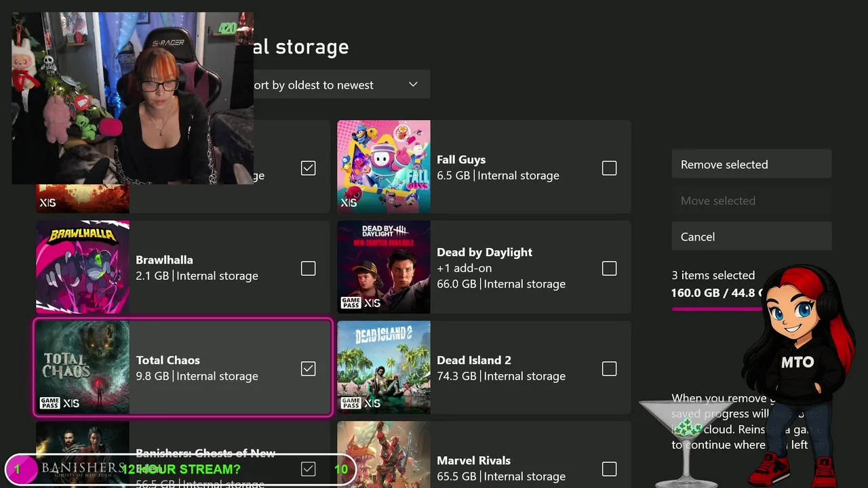868x488 pixels.
Task: Click '6.5 GB | Internal storage' text
Action: point(498,176)
